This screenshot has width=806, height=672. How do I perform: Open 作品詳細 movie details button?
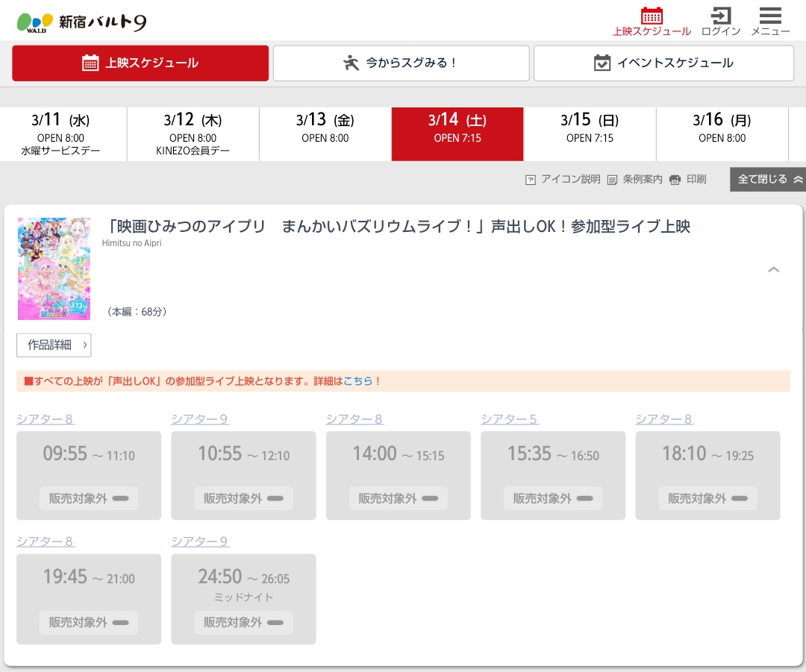(54, 345)
